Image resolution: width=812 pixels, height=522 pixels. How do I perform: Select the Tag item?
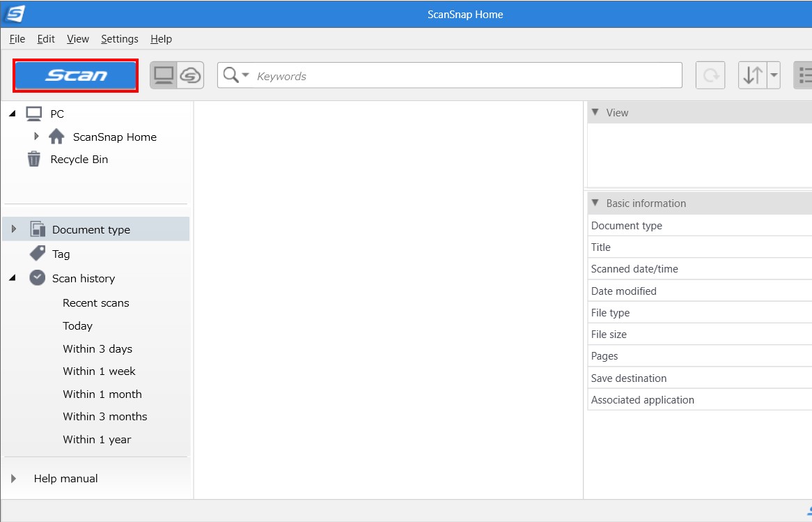61,254
